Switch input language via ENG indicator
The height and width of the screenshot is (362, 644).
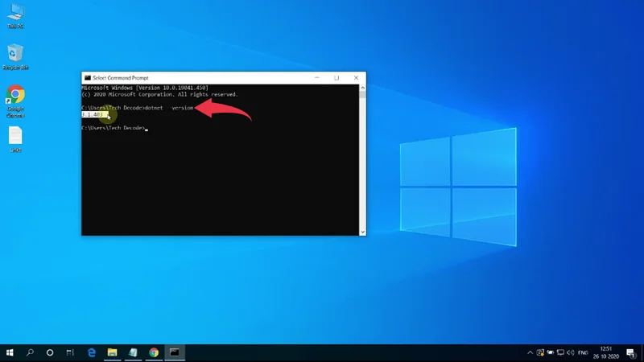pos(582,352)
